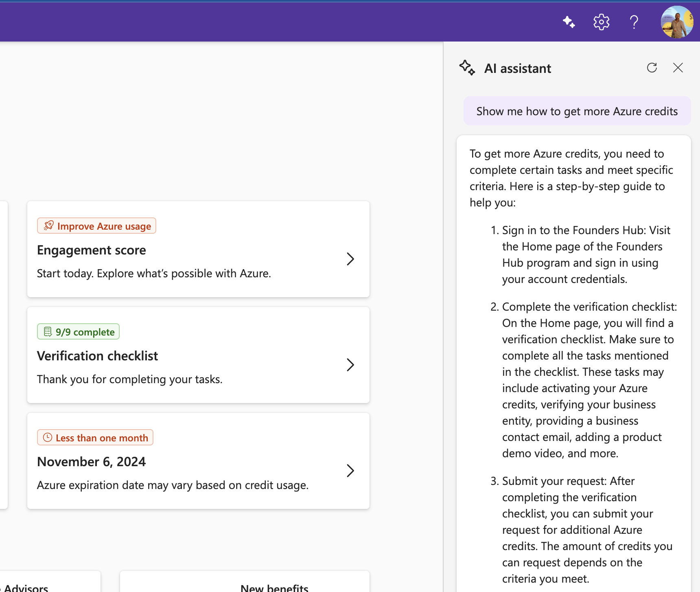The width and height of the screenshot is (700, 592).
Task: Open the user profile avatar
Action: pos(677,22)
